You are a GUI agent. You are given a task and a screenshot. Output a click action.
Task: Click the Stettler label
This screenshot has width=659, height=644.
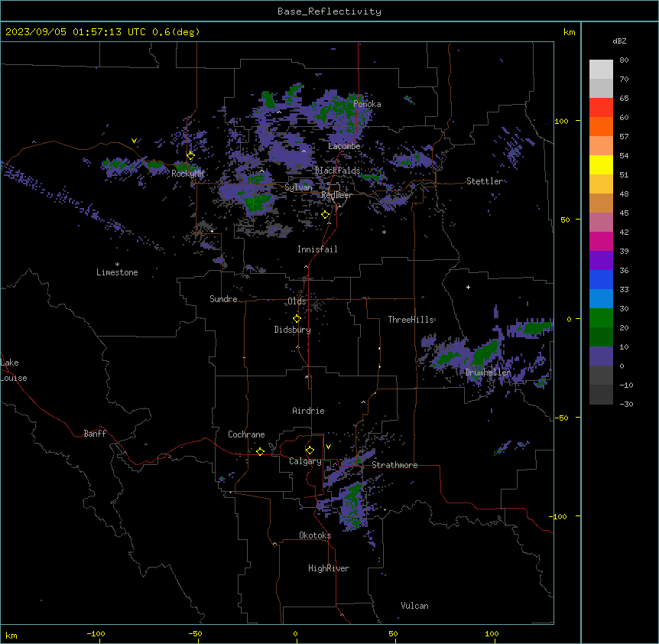485,181
